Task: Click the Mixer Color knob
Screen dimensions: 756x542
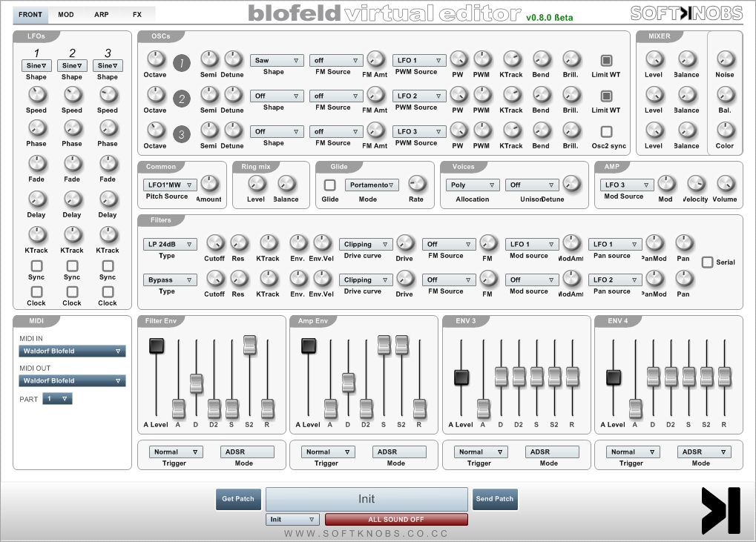Action: pyautogui.click(x=725, y=130)
